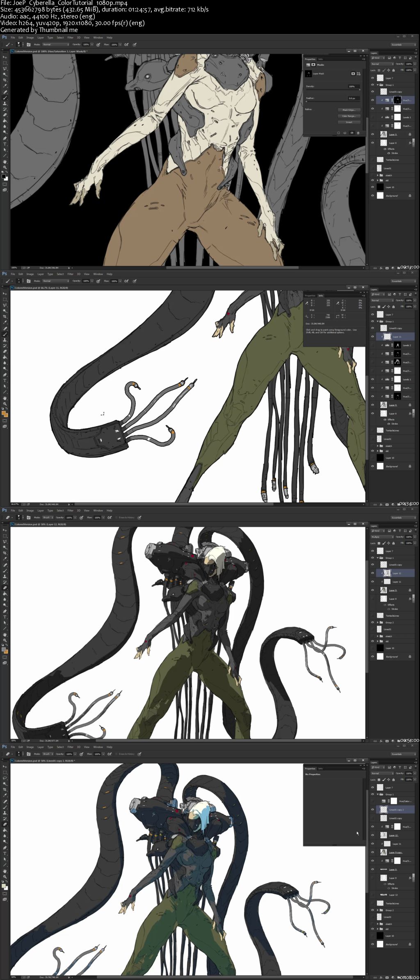Image resolution: width=420 pixels, height=980 pixels.
Task: Check Erase to History in the 00:51:00 frame
Action: click(116, 517)
